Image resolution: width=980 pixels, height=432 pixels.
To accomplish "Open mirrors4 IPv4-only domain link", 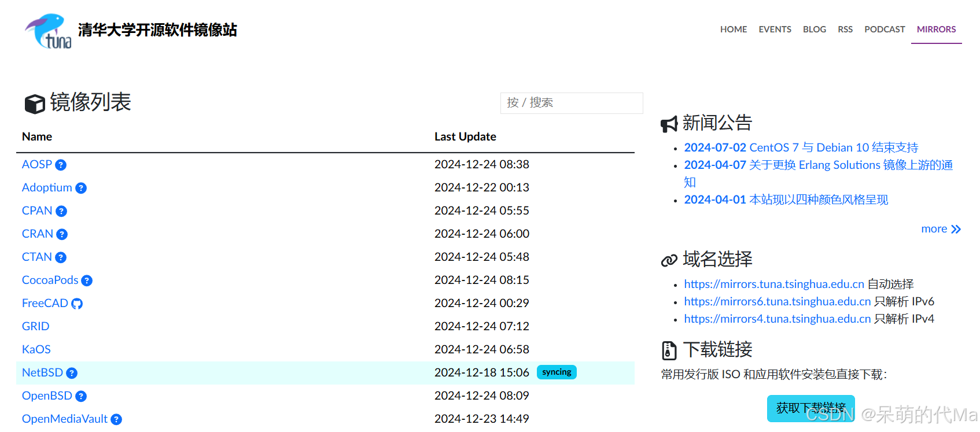I will coord(778,319).
